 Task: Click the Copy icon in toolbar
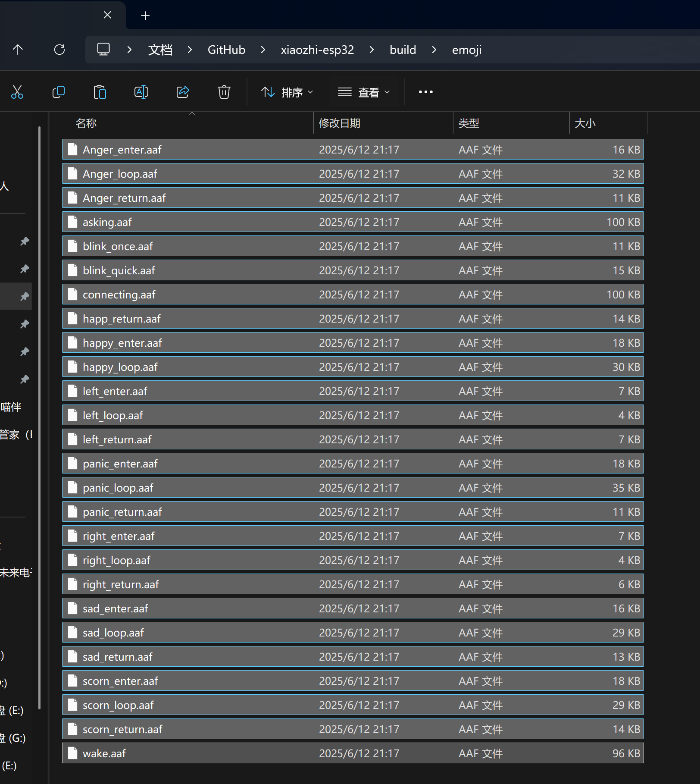click(58, 92)
